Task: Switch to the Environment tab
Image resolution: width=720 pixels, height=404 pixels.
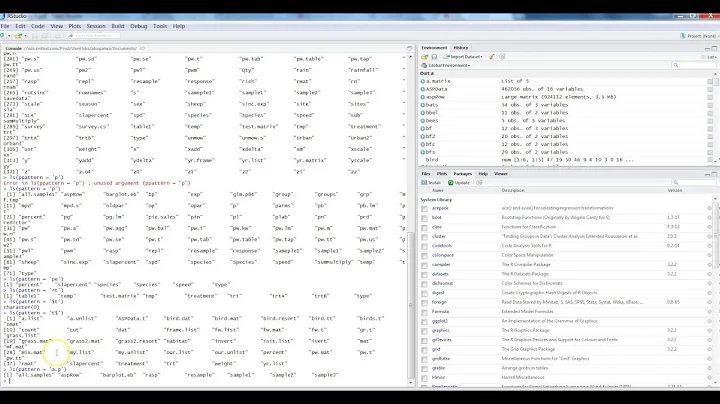Action: point(434,48)
